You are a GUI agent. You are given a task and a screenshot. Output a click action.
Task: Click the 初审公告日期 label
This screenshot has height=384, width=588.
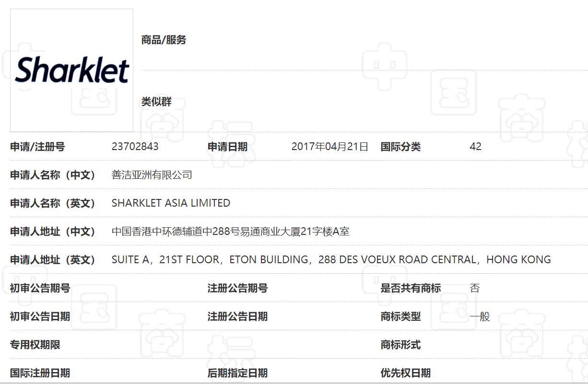pos(40,316)
